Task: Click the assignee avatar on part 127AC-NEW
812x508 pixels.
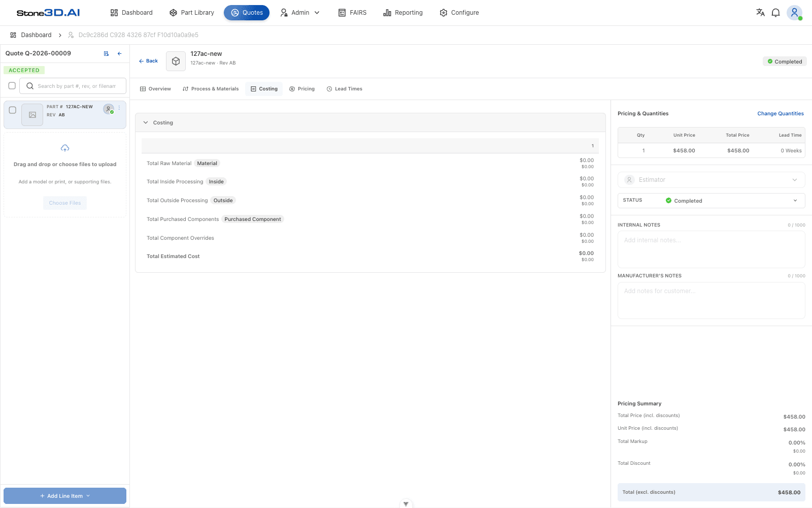Action: [x=108, y=109]
